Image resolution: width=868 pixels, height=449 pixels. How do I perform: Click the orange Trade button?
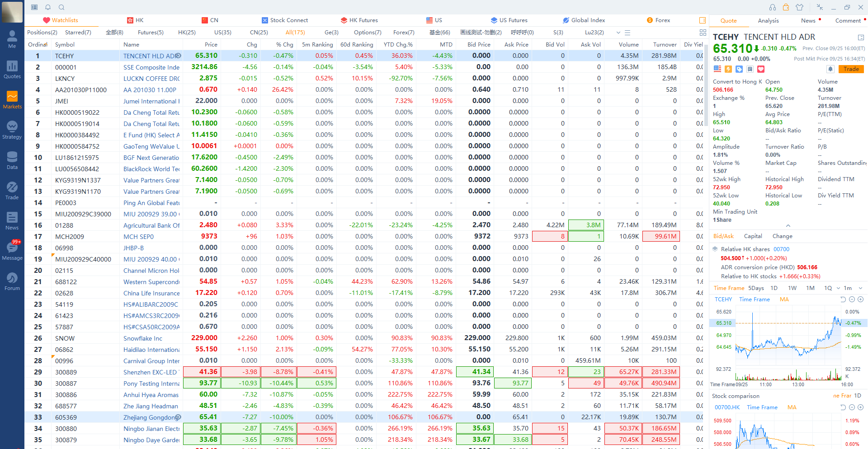(x=851, y=69)
